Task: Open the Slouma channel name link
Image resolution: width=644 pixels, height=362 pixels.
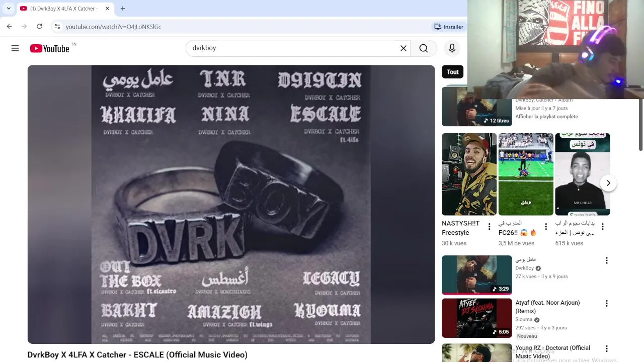Action: click(524, 320)
